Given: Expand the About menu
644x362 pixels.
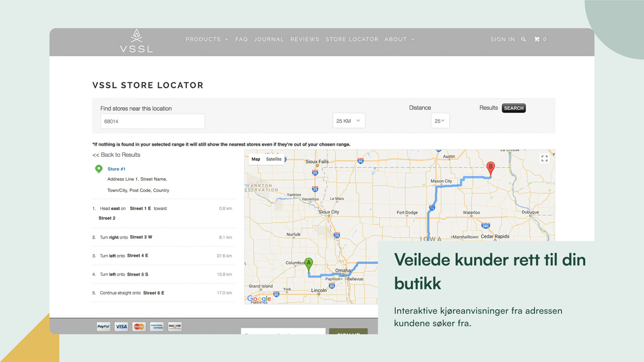Looking at the screenshot, I should tap(399, 39).
